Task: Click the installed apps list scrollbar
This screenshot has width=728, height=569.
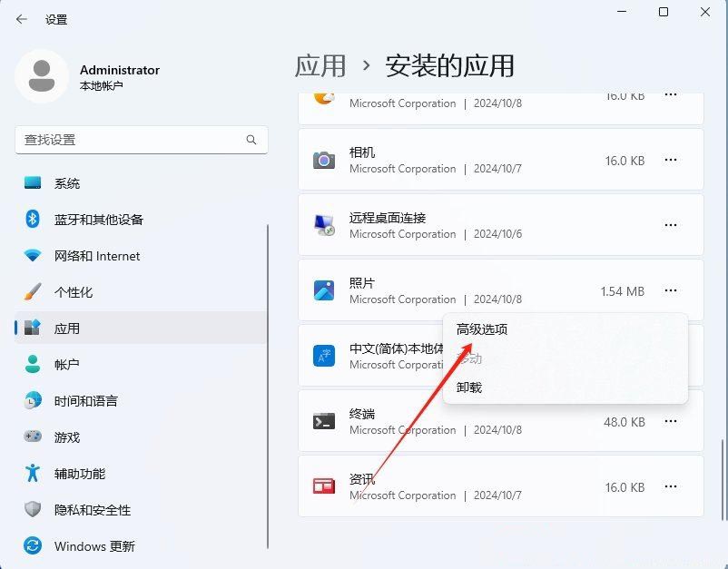Action: click(722, 479)
